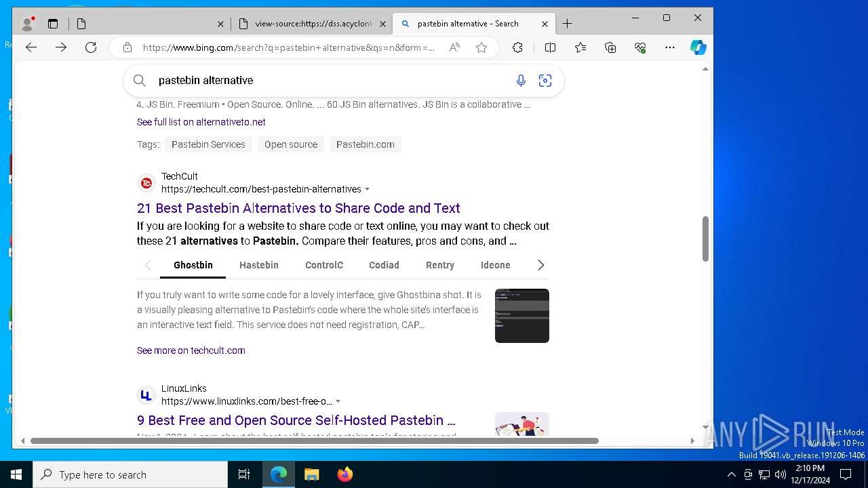Select the Pastebin.com tag
The width and height of the screenshot is (868, 488).
point(366,144)
